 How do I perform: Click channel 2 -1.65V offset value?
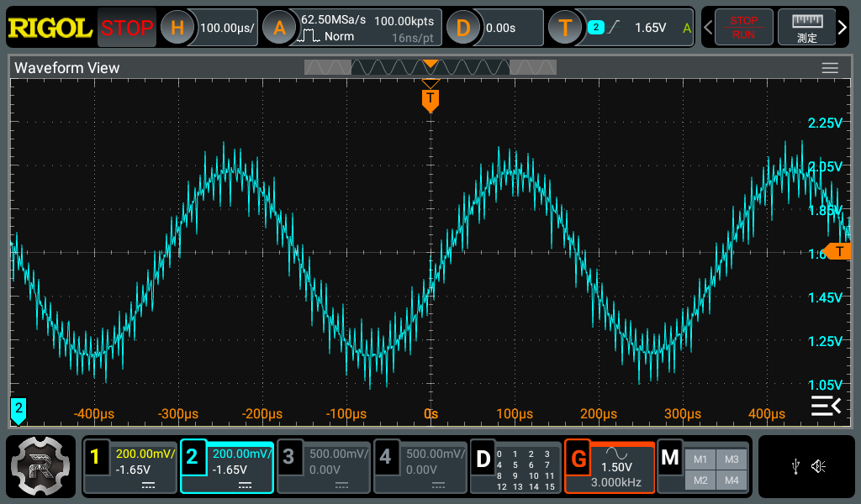coord(230,470)
